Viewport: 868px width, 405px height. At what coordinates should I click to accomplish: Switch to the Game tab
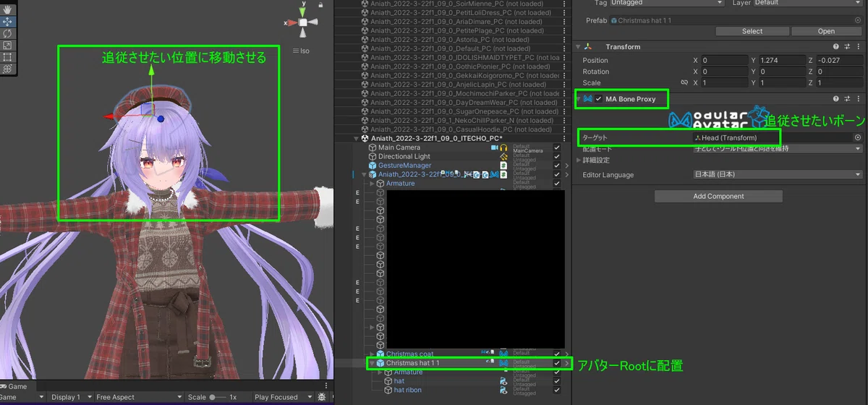pyautogui.click(x=14, y=387)
